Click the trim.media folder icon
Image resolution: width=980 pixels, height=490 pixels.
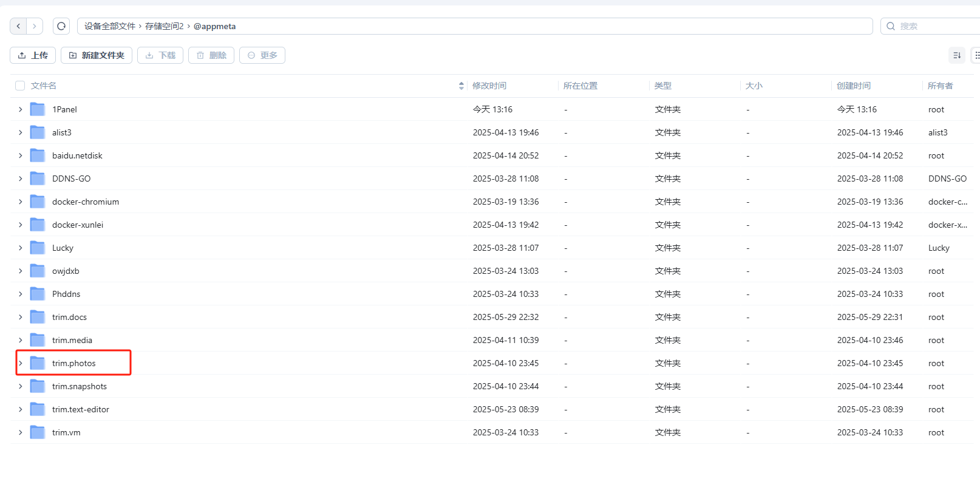tap(38, 340)
